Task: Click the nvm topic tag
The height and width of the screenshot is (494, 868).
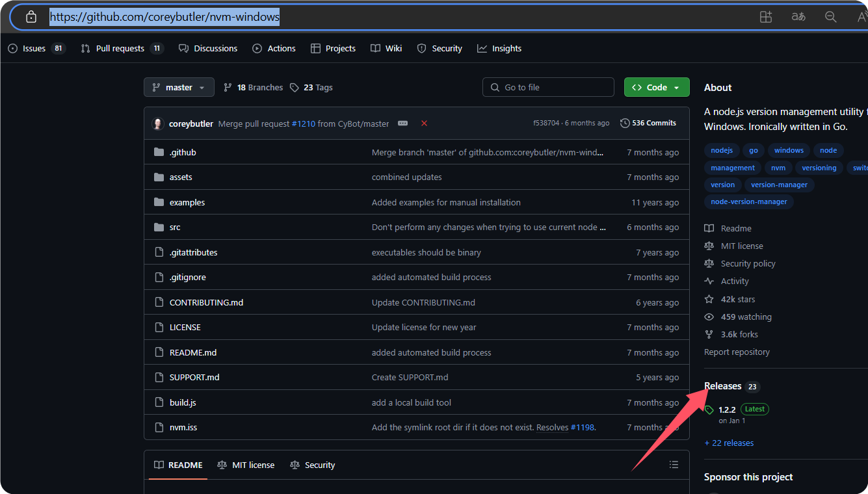Action: 778,168
